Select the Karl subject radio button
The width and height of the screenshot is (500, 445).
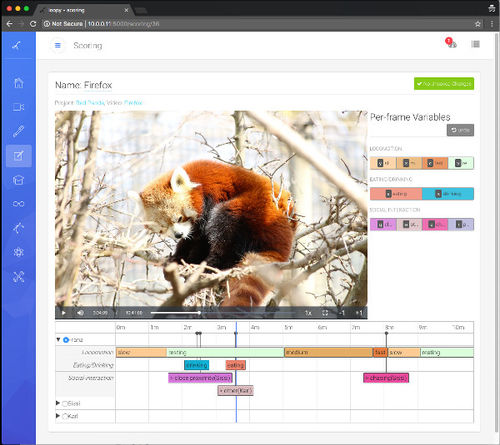(x=65, y=416)
